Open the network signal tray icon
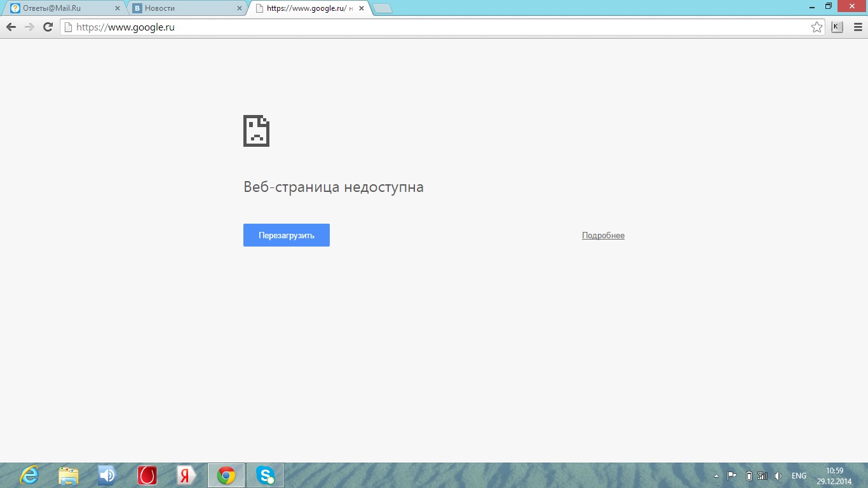 click(763, 476)
